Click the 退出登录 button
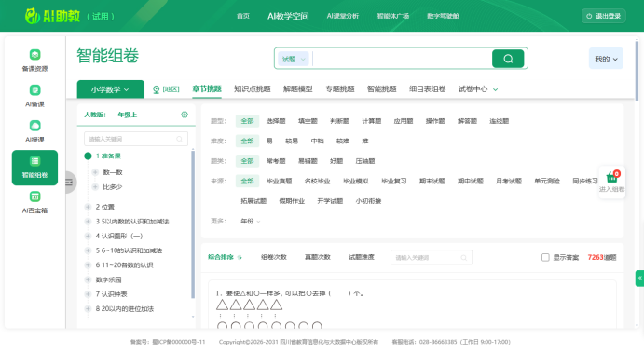Viewport: 644px width, 352px height. 603,16
